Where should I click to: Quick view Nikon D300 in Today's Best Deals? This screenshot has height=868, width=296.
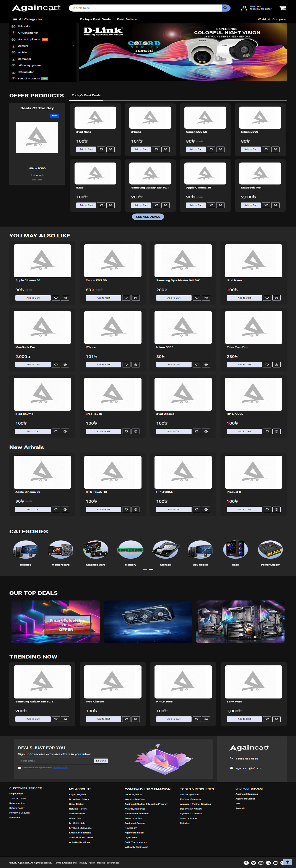click(x=275, y=149)
